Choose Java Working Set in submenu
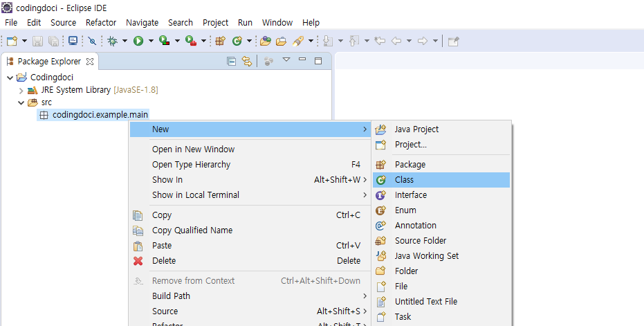The image size is (644, 326). tap(441, 256)
